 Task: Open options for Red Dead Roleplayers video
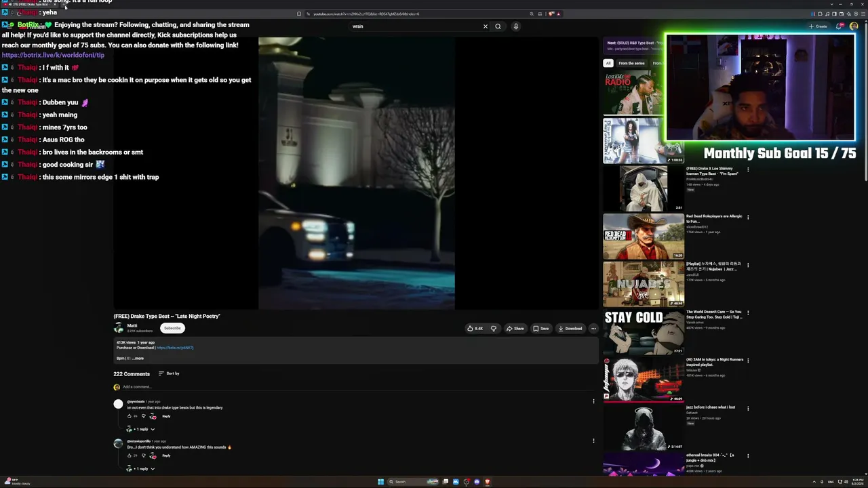coord(748,217)
